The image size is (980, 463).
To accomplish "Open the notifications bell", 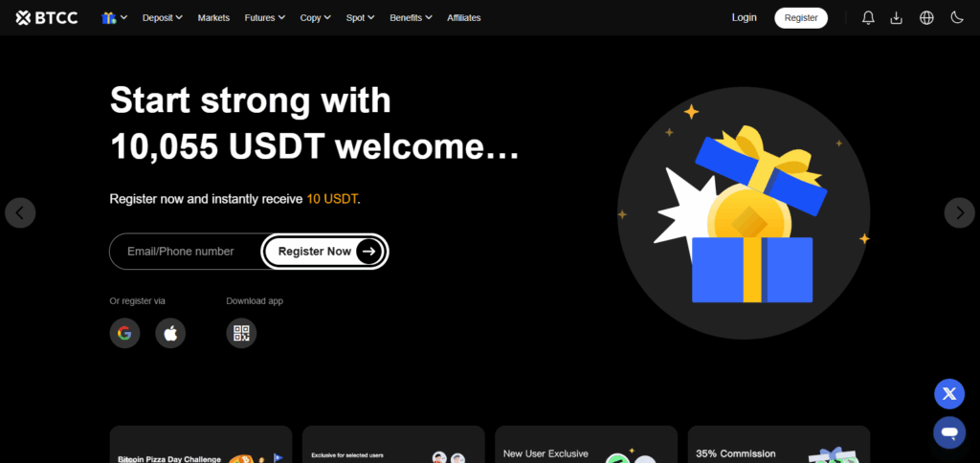I will tap(868, 17).
